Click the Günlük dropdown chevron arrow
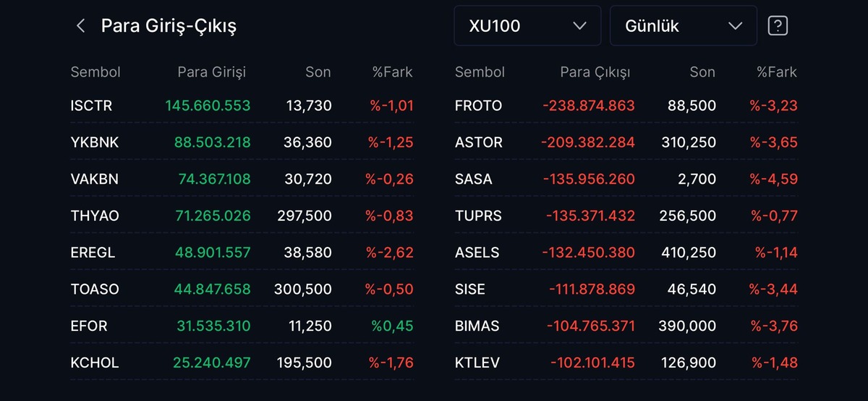 [x=736, y=26]
